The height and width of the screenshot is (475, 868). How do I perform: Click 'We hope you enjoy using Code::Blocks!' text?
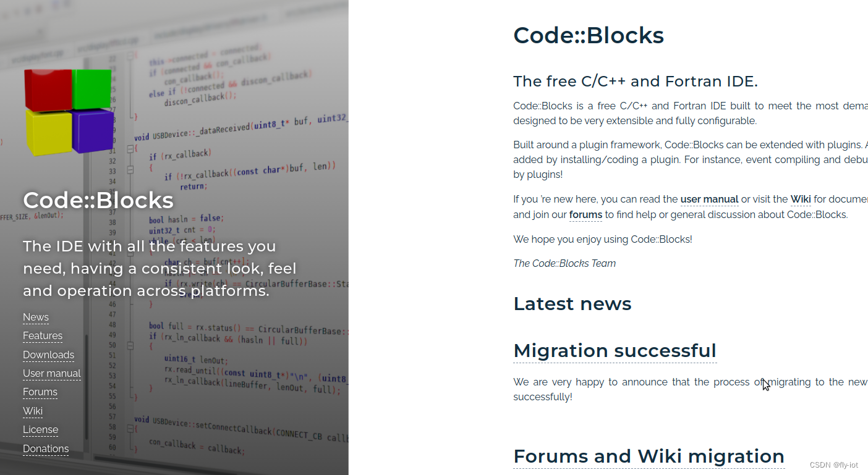(x=603, y=239)
